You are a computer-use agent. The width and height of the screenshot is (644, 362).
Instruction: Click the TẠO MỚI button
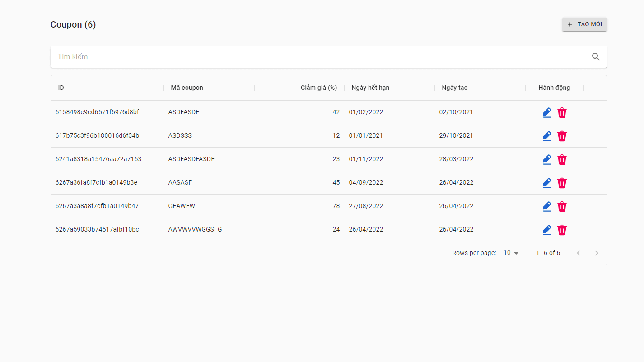pos(584,24)
